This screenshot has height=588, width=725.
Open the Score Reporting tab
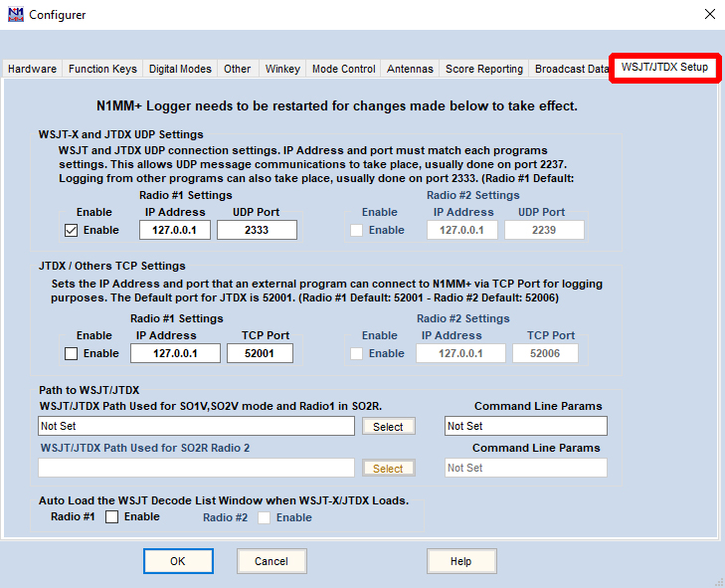pos(484,69)
